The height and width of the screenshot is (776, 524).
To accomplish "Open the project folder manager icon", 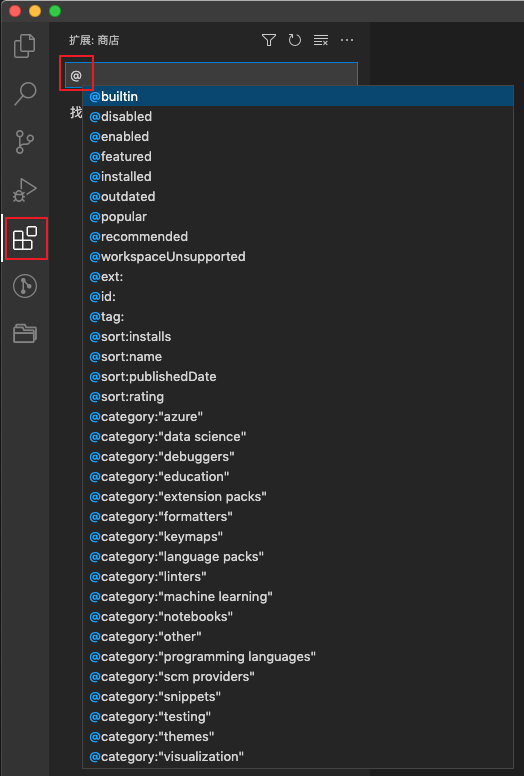I will click(x=25, y=334).
